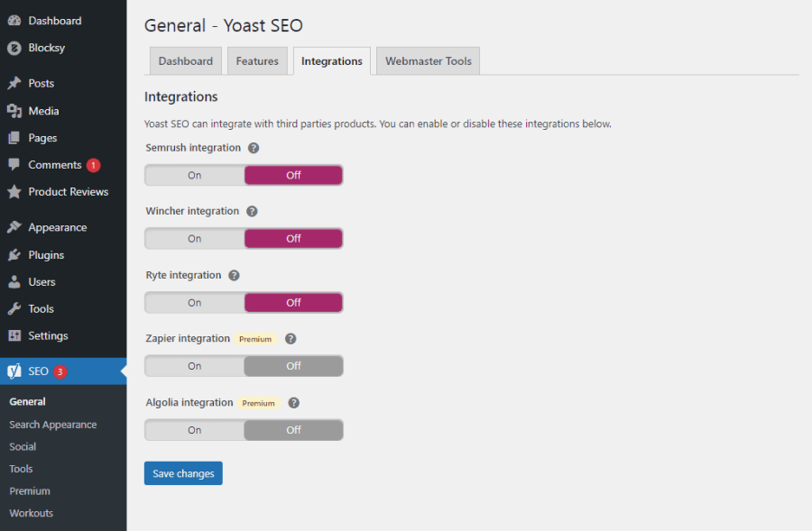812x531 pixels.
Task: Click the Integrations section heading
Action: click(180, 96)
